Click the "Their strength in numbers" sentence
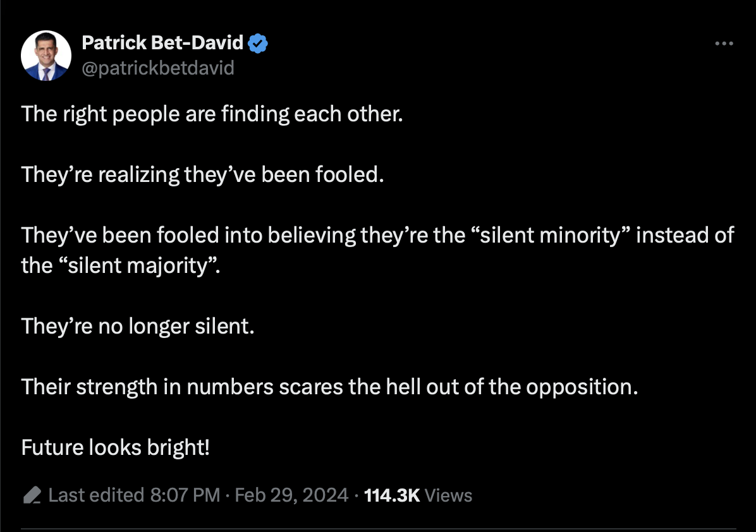 (147, 387)
